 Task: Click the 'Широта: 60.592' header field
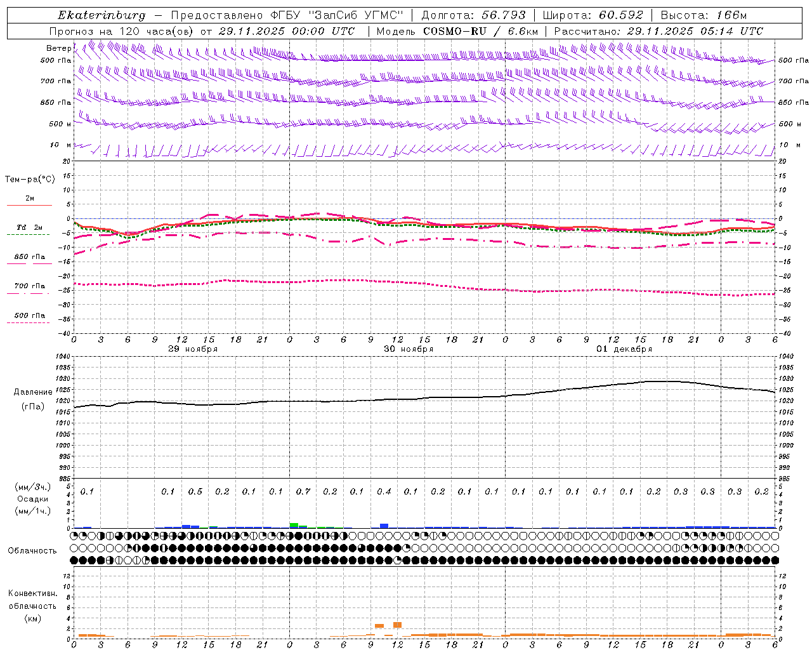pyautogui.click(x=593, y=15)
